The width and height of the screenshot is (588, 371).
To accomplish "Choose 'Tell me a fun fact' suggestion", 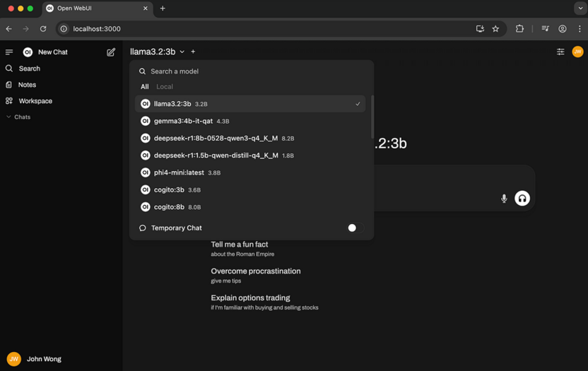I will click(242, 249).
